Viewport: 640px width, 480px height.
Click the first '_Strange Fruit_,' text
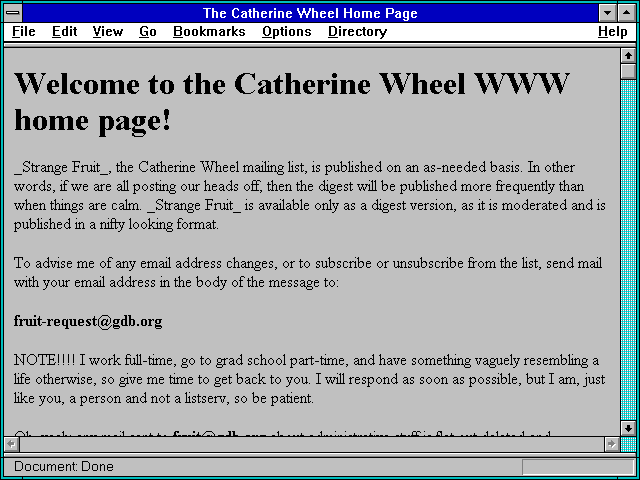(63, 167)
